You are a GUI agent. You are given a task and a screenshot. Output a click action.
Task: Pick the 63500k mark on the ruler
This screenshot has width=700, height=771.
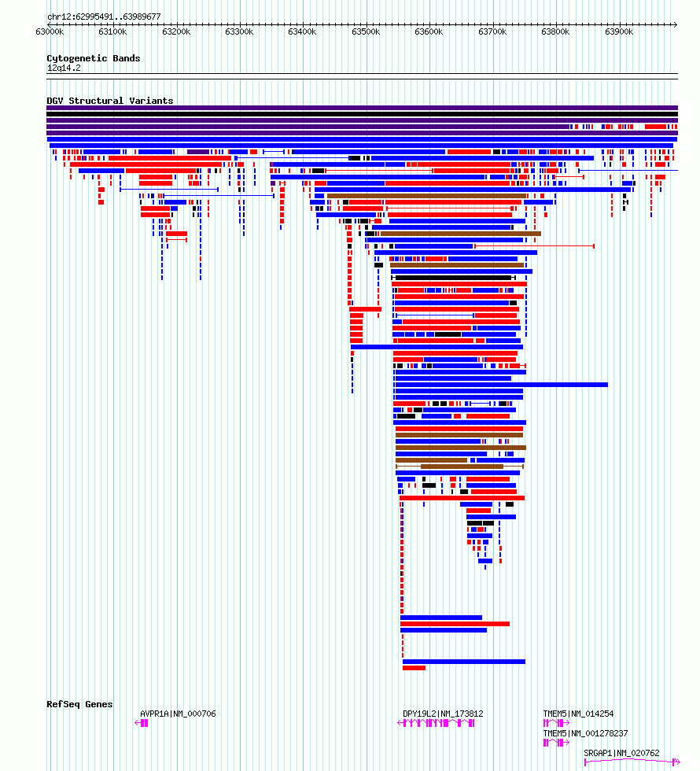coord(366,32)
